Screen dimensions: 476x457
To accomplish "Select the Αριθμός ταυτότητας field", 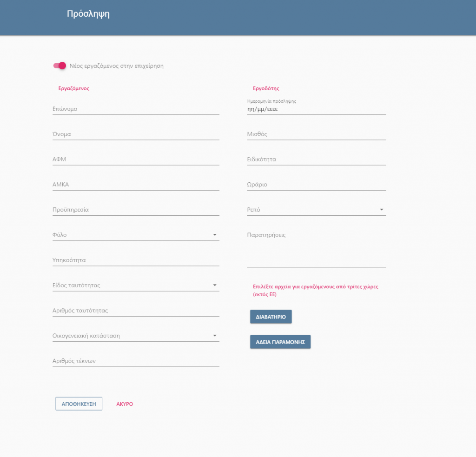I will [x=136, y=310].
